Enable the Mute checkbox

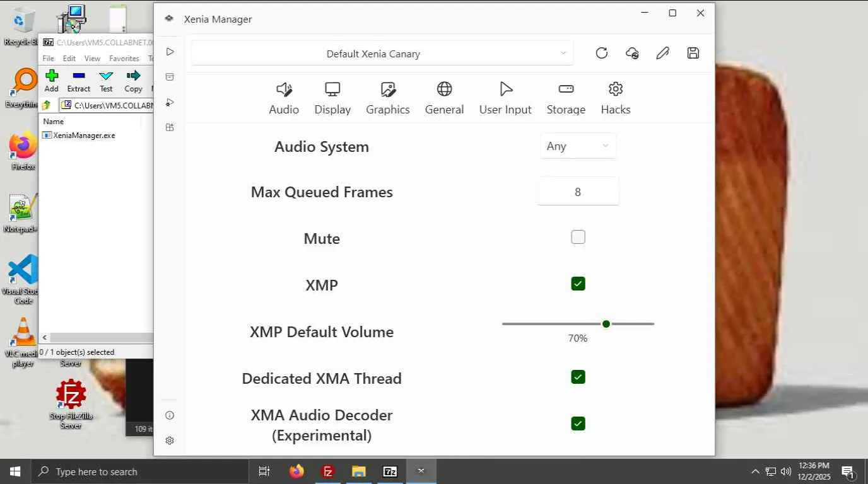[x=578, y=237]
